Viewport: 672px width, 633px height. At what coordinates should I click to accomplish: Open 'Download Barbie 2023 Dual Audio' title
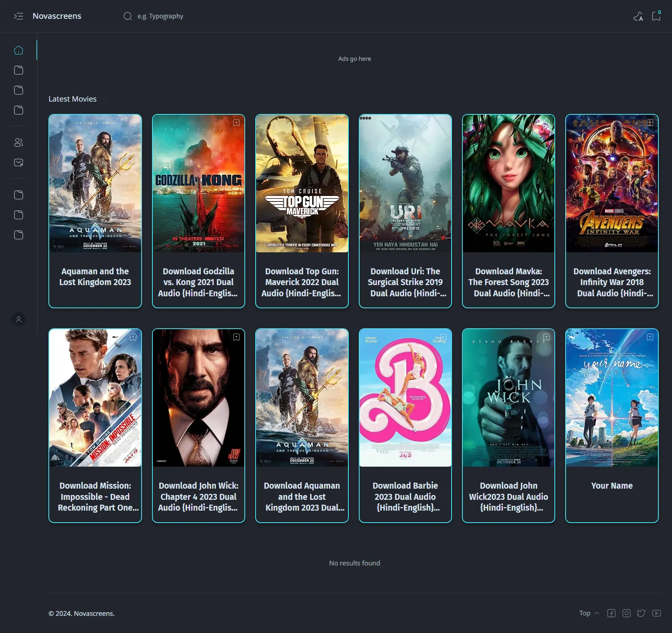[405, 497]
